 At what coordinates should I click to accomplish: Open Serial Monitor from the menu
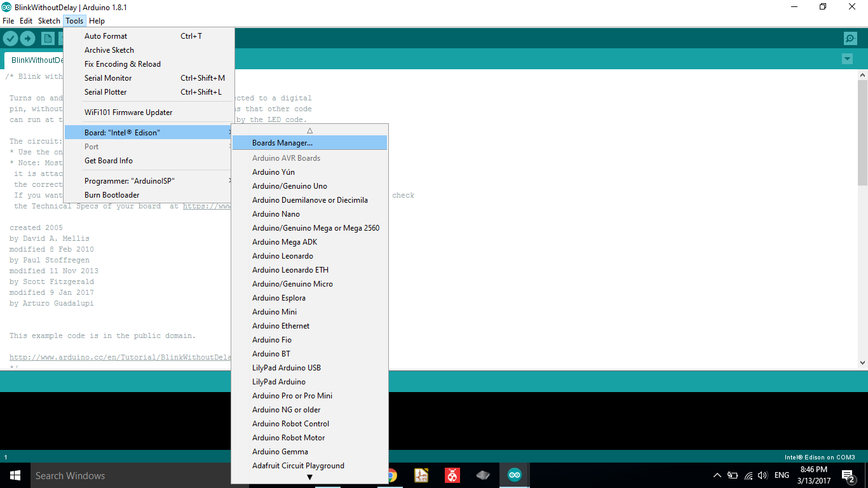pyautogui.click(x=149, y=78)
